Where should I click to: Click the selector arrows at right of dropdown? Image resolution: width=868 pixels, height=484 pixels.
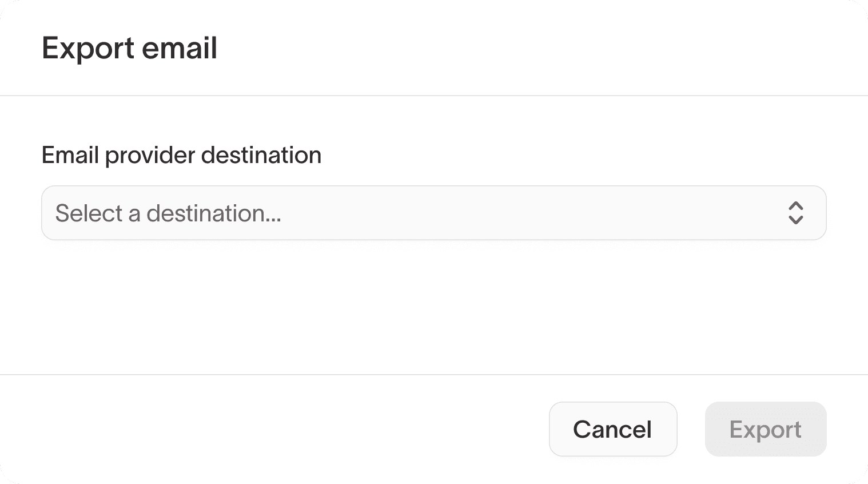(795, 213)
